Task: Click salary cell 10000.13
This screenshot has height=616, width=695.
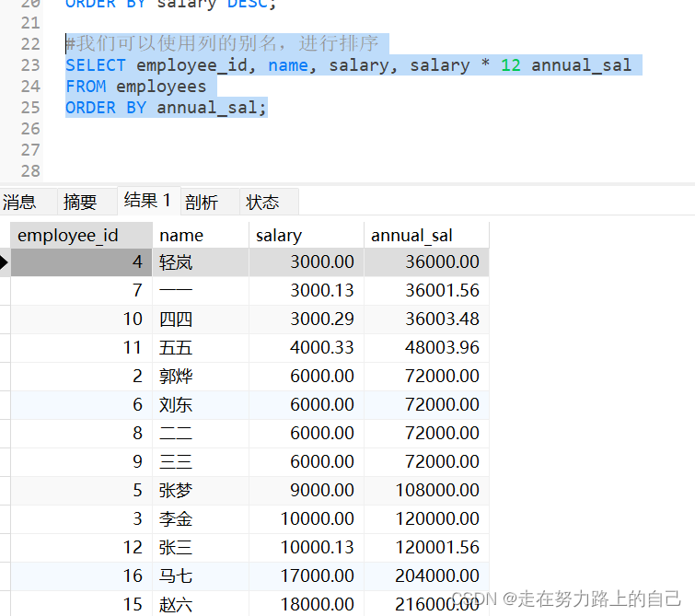Action: tap(307, 547)
